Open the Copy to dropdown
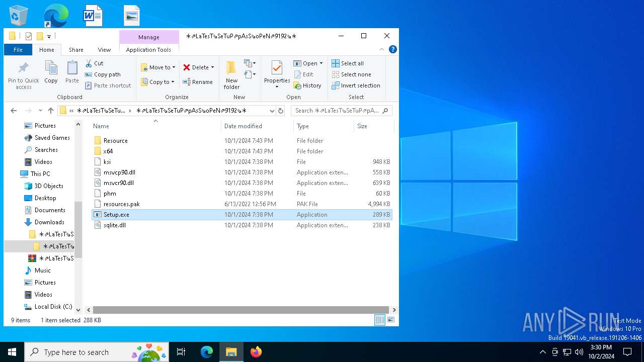Image resolution: width=644 pixels, height=362 pixels. tap(158, 82)
